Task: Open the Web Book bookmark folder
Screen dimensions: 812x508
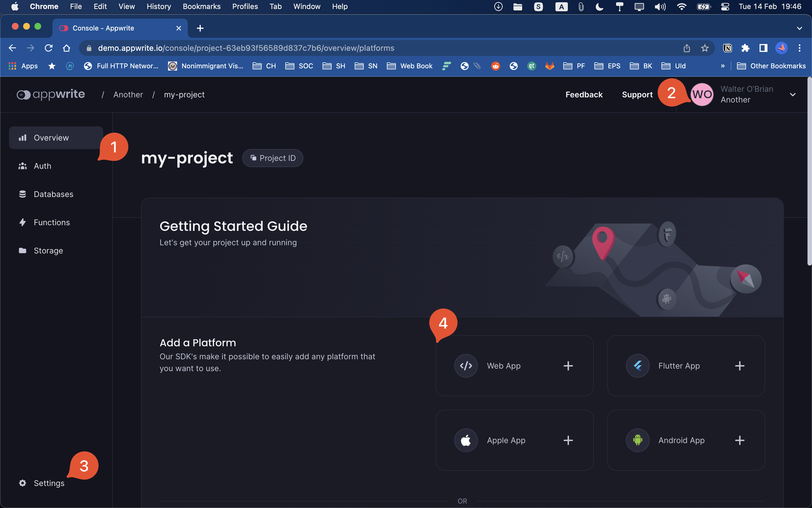Action: (x=409, y=66)
